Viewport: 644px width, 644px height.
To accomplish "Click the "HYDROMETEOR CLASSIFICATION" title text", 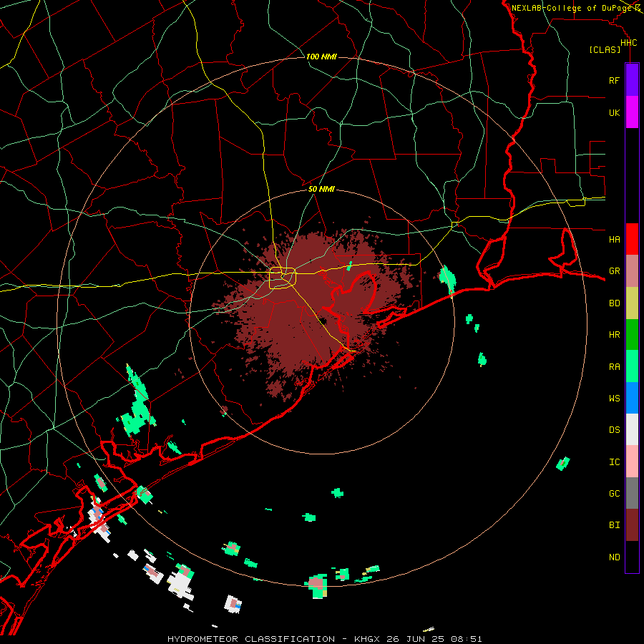I will point(251,639).
